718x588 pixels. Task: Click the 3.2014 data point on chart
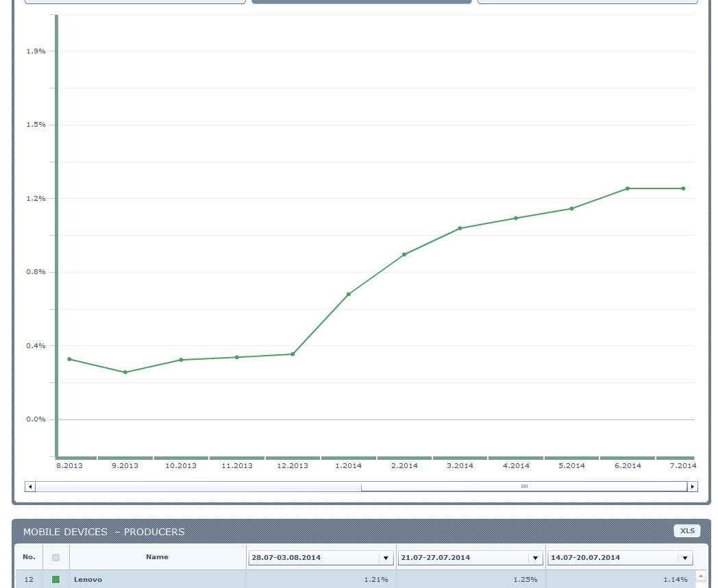pos(460,228)
